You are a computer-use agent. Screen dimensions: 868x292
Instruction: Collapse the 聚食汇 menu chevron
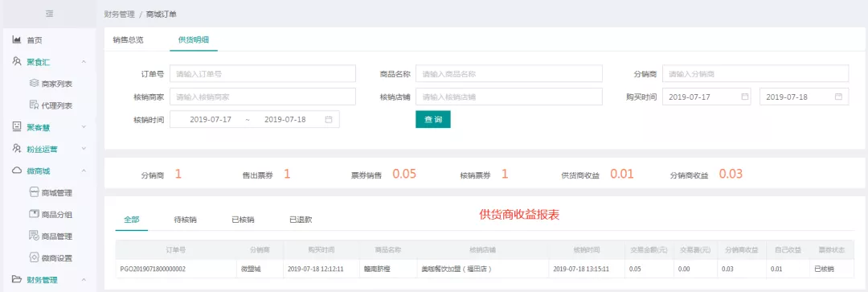[84, 61]
